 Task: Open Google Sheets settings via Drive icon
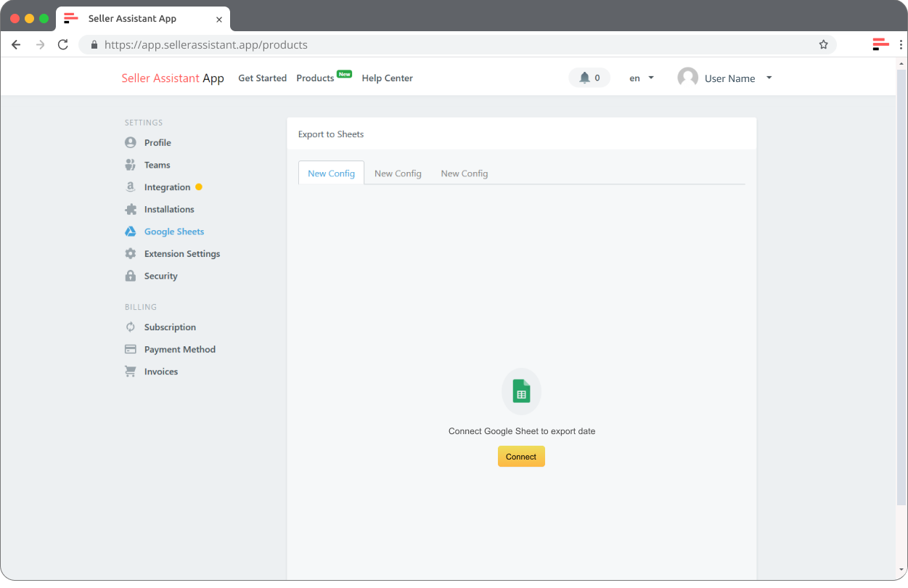tap(131, 231)
